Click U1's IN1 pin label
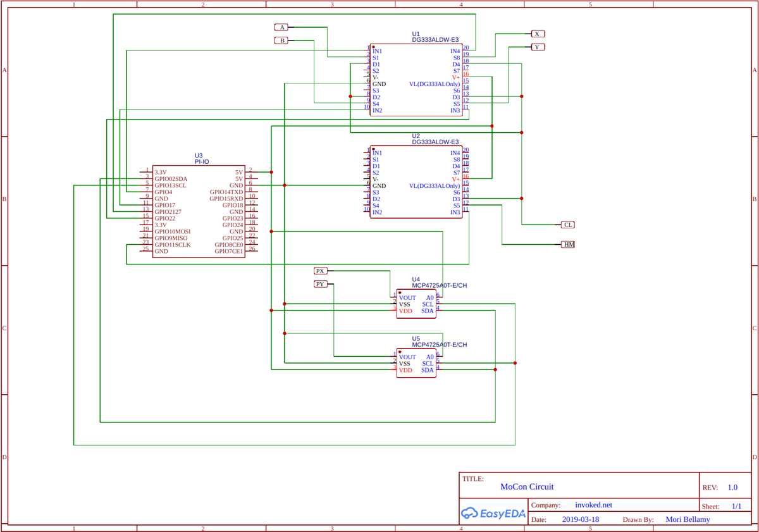 click(377, 51)
